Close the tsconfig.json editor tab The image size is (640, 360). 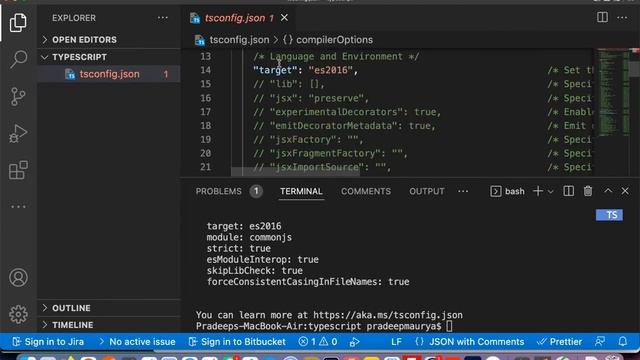pyautogui.click(x=284, y=18)
